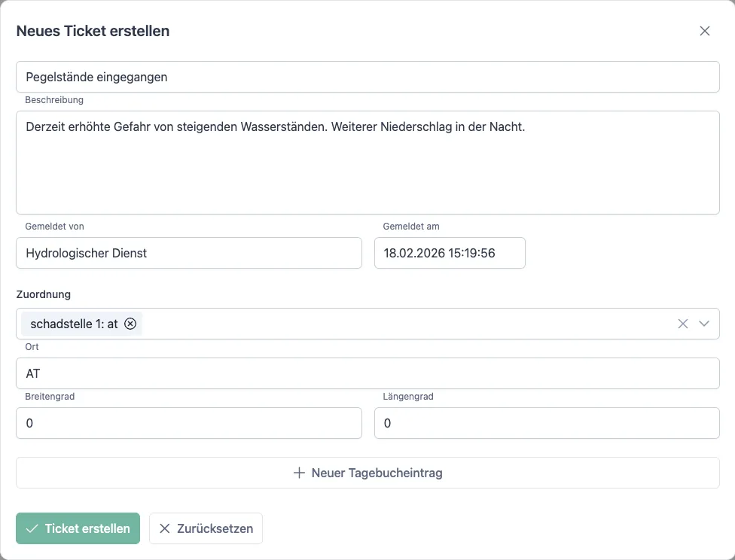Viewport: 735px width, 560px height.
Task: Click the Ticket erstellen button
Action: point(78,528)
